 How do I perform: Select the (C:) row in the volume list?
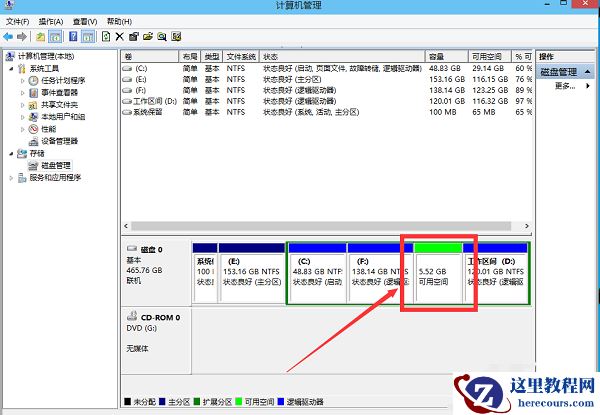click(327, 68)
